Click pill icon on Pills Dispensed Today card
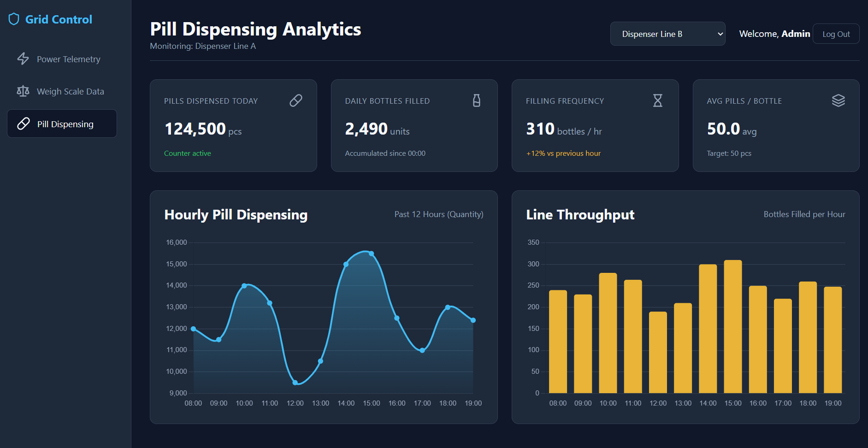 coord(296,100)
